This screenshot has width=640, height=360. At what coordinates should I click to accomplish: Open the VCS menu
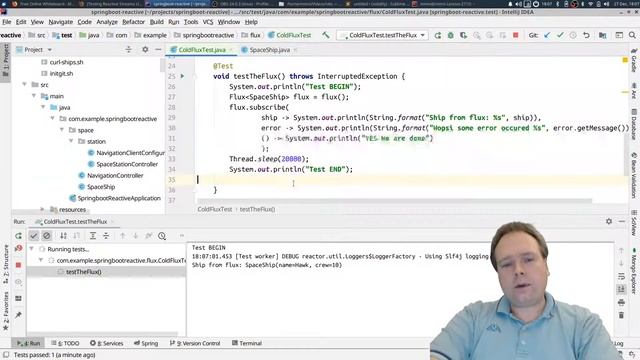point(208,22)
